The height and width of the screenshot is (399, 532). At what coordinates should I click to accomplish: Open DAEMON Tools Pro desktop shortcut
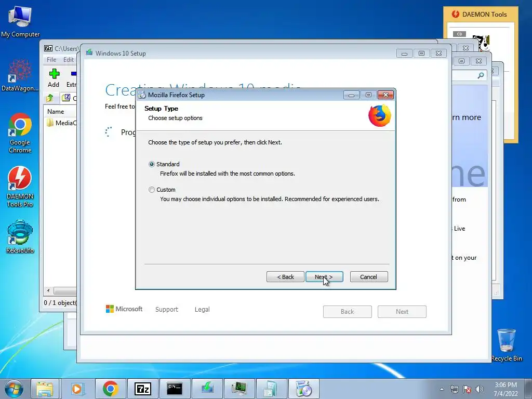point(20,187)
